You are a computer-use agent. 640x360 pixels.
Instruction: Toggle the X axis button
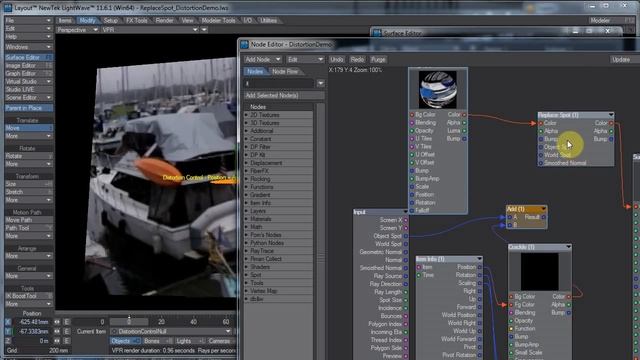click(x=8, y=322)
